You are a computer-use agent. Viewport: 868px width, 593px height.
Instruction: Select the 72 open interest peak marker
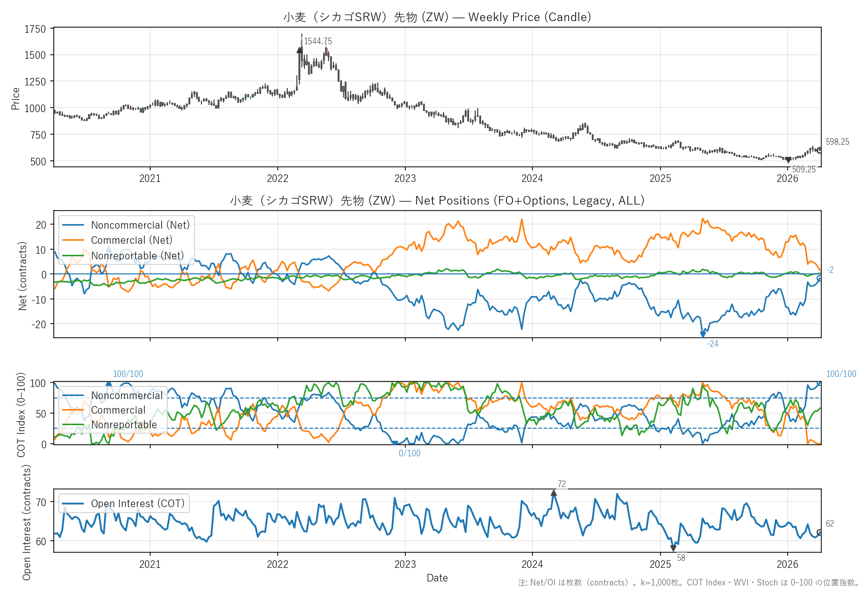point(554,493)
